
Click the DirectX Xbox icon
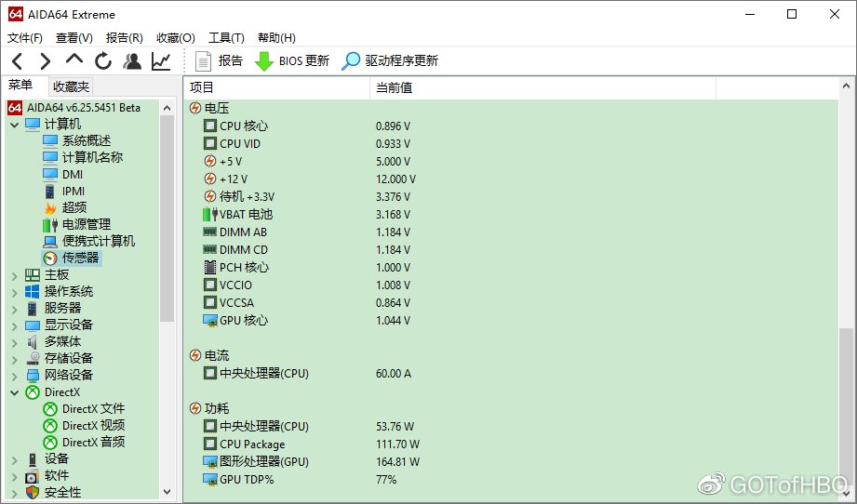pyautogui.click(x=33, y=392)
